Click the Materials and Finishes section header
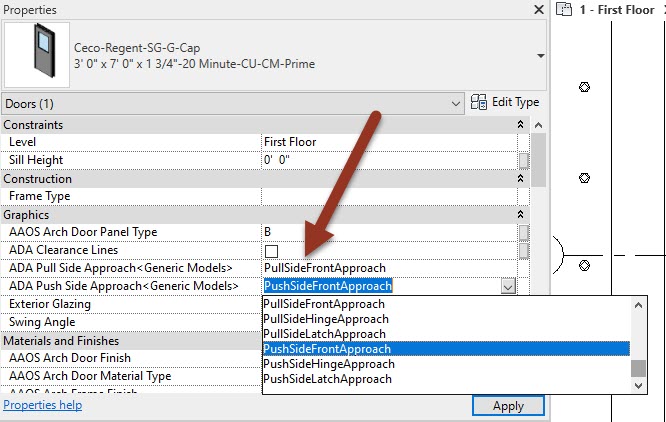 tap(131, 340)
